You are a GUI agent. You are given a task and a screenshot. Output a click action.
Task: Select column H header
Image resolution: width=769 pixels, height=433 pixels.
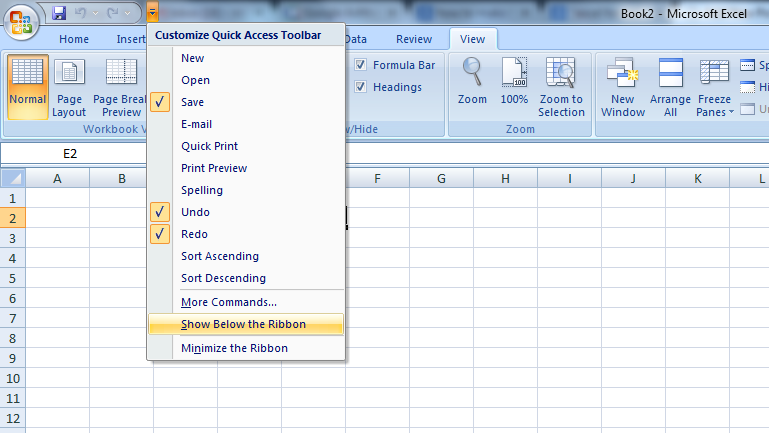505,178
